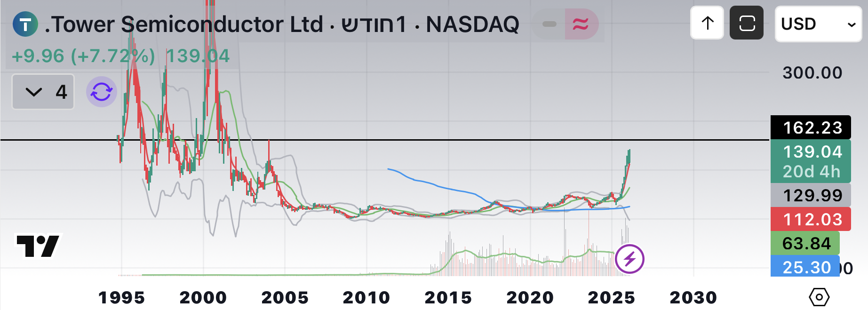The height and width of the screenshot is (310, 868).
Task: Click the 2005 time axis label
Action: click(285, 297)
